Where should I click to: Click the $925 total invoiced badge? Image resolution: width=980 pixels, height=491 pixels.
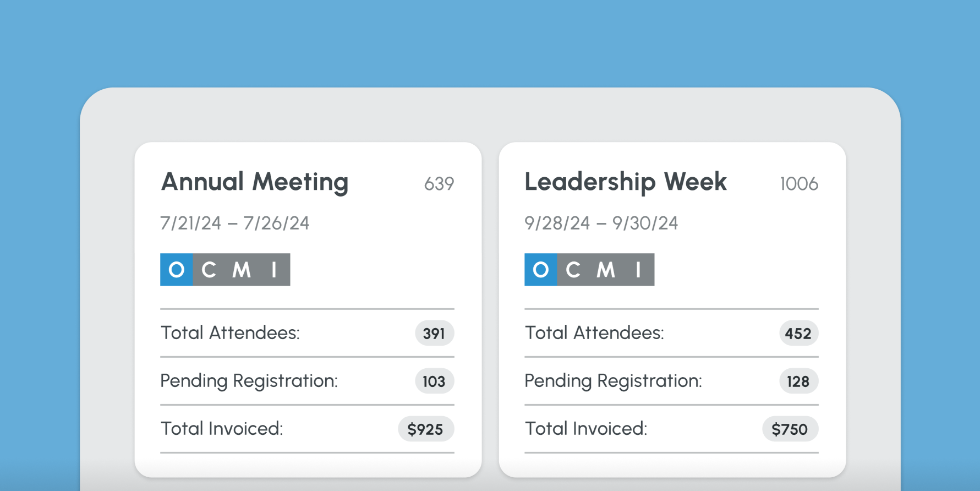point(425,429)
